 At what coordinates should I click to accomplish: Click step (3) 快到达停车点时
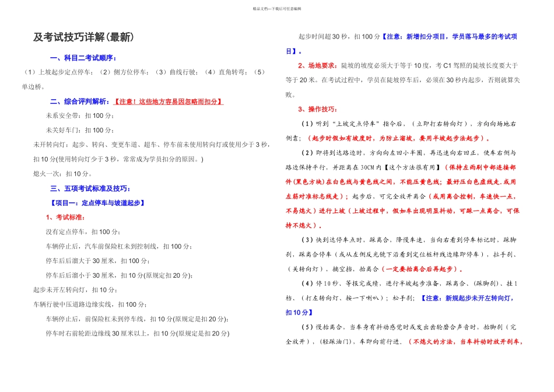(x=408, y=240)
